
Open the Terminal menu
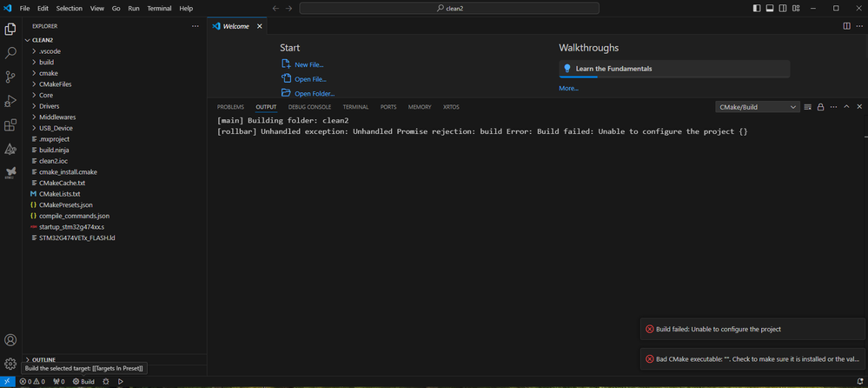point(159,9)
